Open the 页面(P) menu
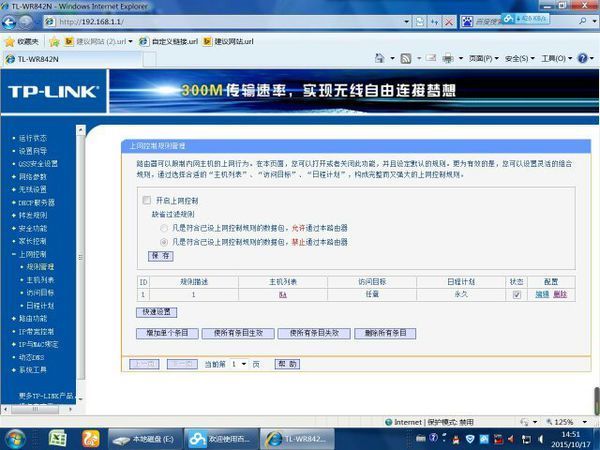 point(484,59)
